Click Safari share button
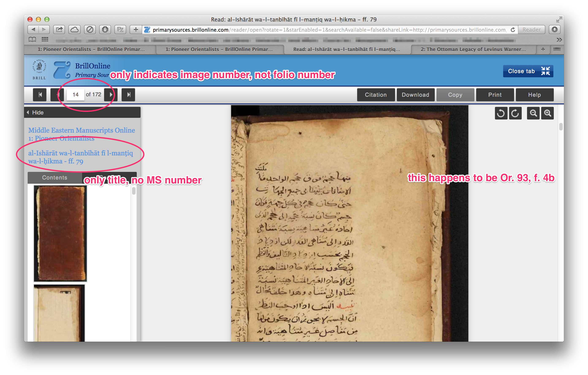This screenshot has height=375, width=588. click(59, 30)
